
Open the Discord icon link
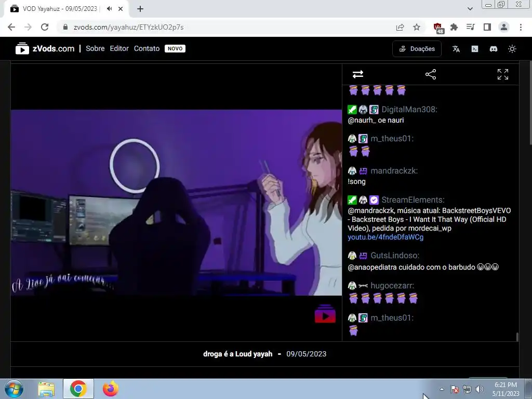[494, 49]
